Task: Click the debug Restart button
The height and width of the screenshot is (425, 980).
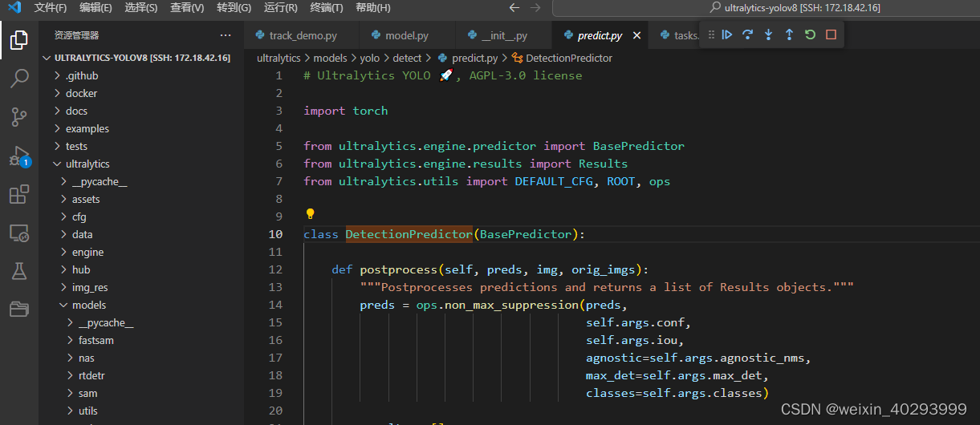Action: 810,34
